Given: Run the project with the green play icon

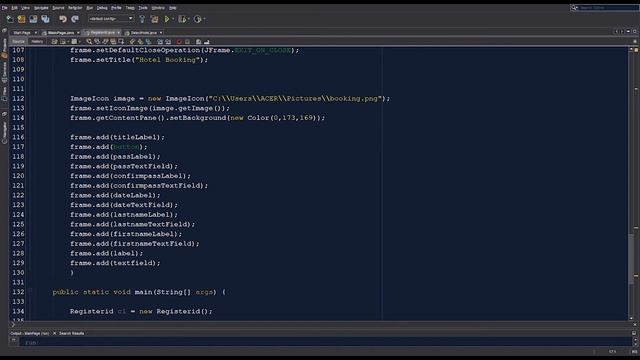Looking at the screenshot, I should [x=167, y=19].
